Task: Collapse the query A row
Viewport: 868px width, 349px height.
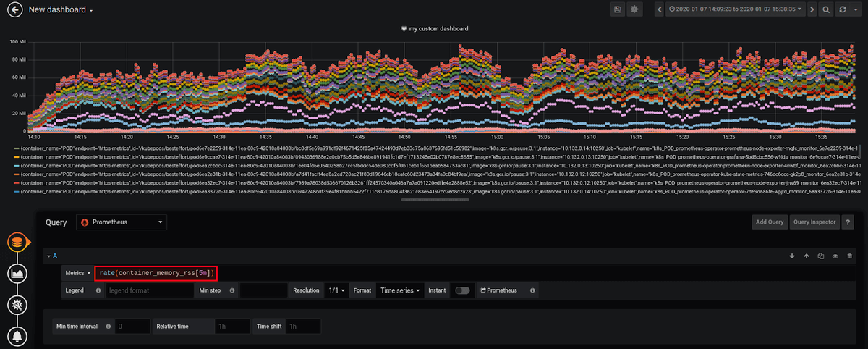Action: coord(51,256)
